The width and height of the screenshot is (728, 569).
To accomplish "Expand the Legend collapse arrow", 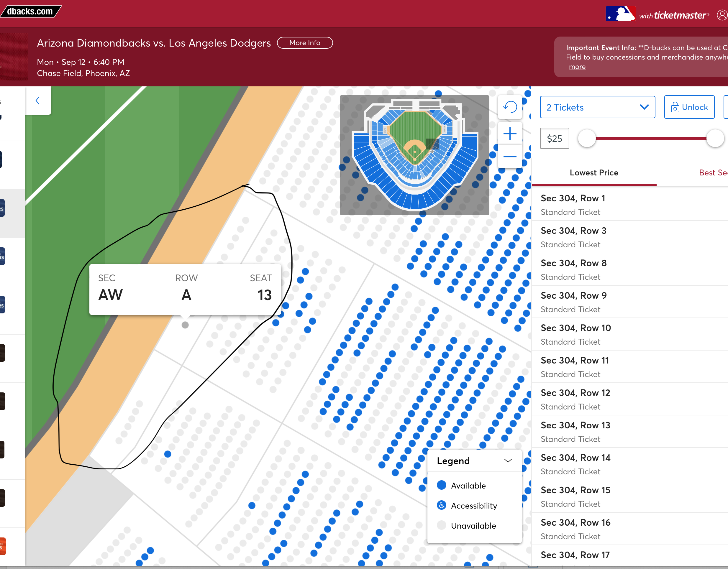I will pyautogui.click(x=507, y=460).
